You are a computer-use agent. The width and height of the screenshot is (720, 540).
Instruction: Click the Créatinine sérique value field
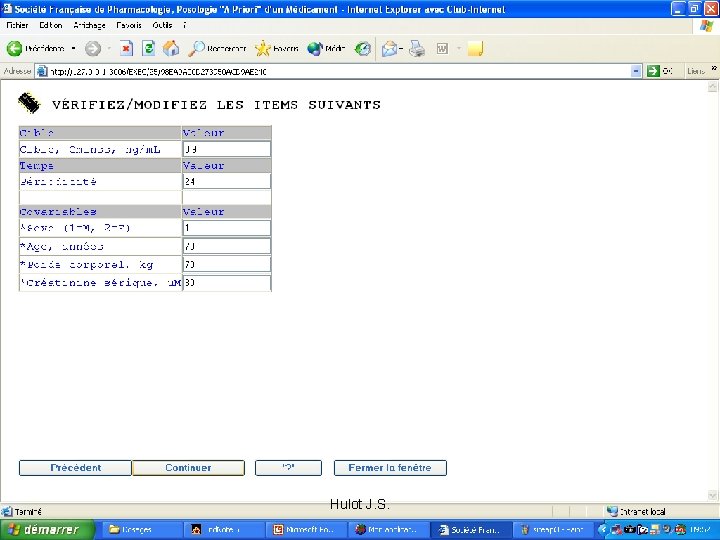[x=227, y=283]
